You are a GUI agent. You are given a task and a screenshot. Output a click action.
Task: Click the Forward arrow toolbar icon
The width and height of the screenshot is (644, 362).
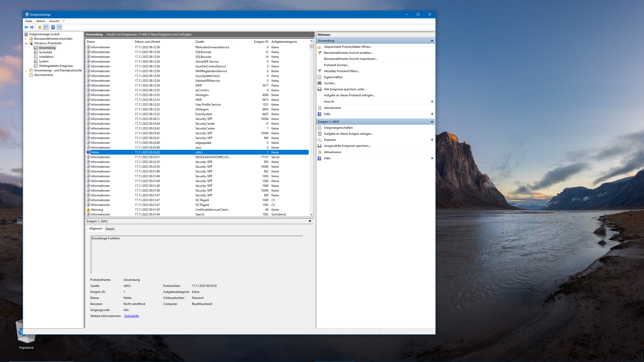pyautogui.click(x=32, y=27)
